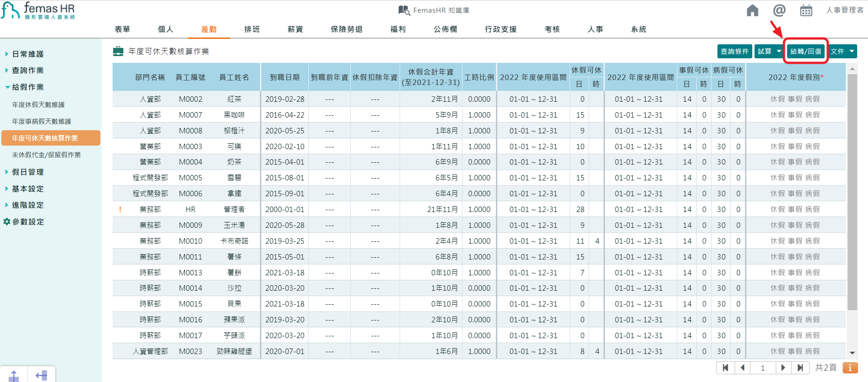This screenshot has width=868, height=382.
Task: Open the 人事 top menu
Action: tap(595, 29)
